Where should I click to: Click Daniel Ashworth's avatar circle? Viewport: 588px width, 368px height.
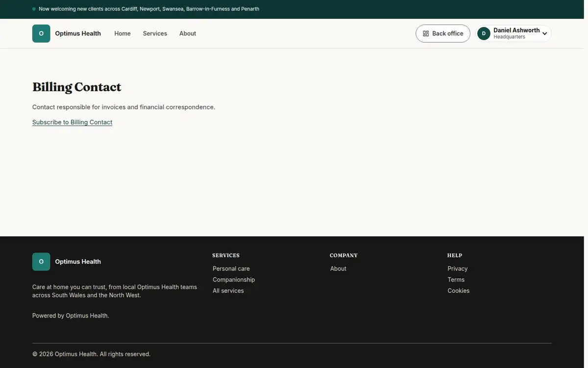coord(484,33)
